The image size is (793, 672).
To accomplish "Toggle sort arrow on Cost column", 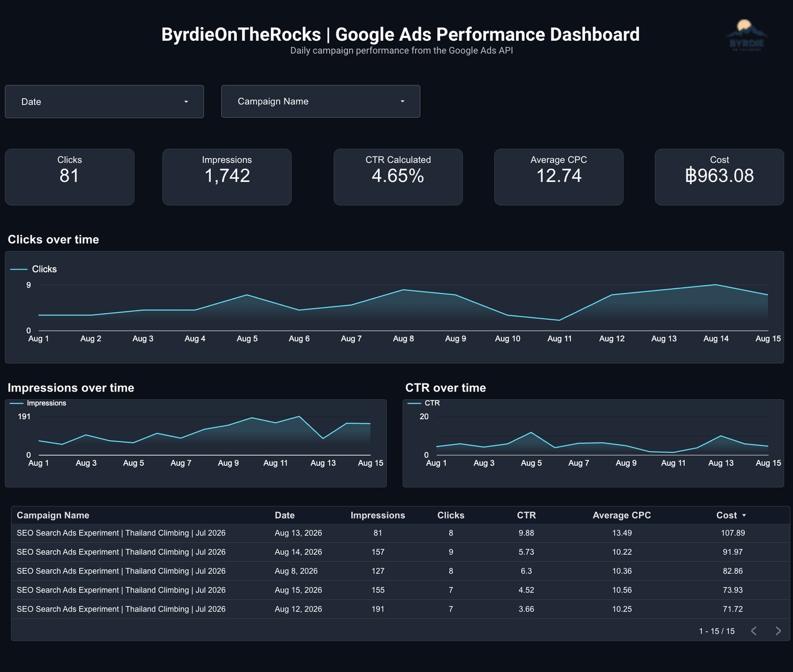I will [x=744, y=516].
